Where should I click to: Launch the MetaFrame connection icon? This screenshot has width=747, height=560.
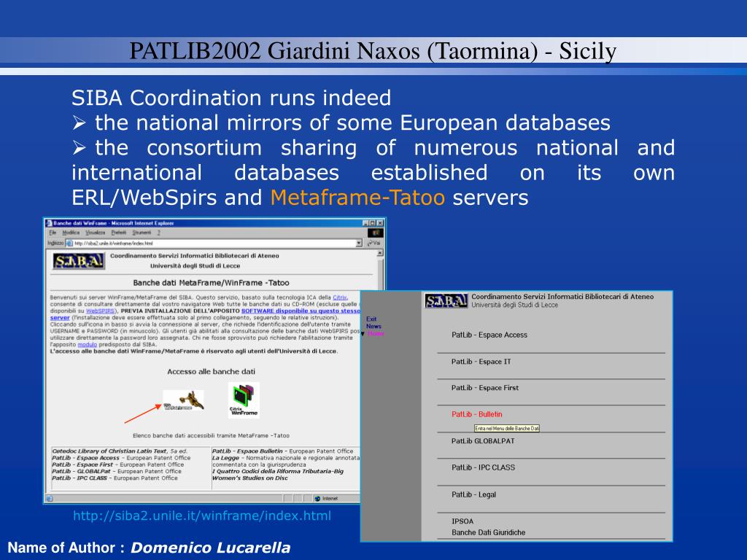[x=183, y=400]
